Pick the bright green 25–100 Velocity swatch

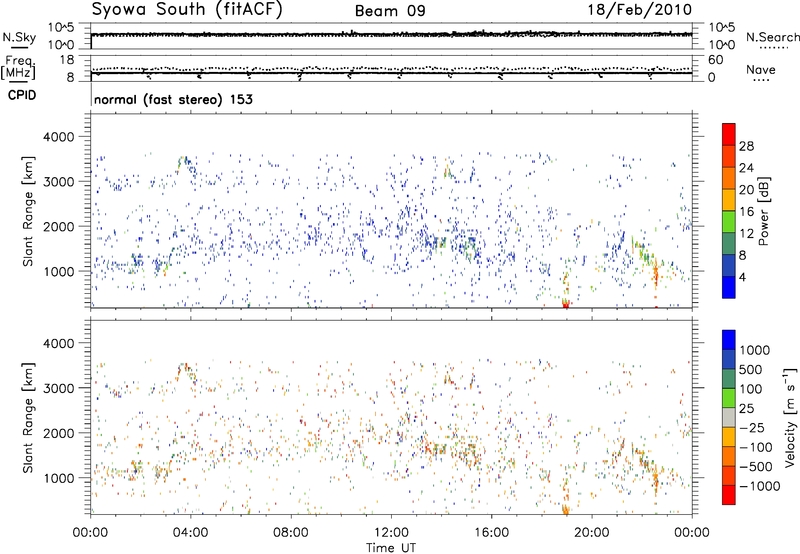(729, 398)
